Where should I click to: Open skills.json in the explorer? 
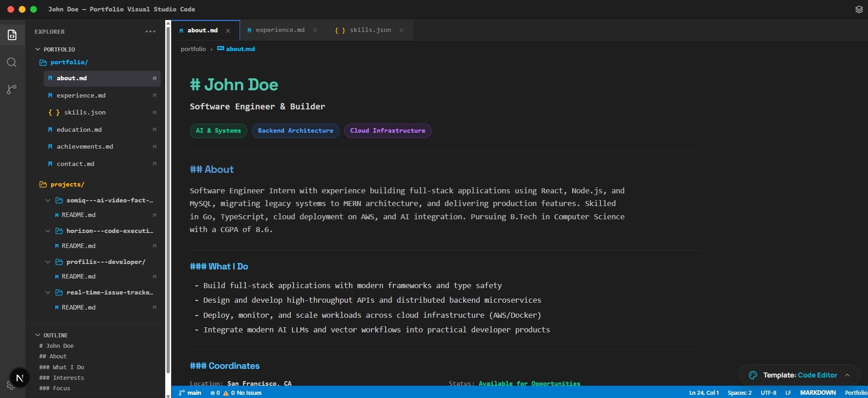tap(102, 112)
